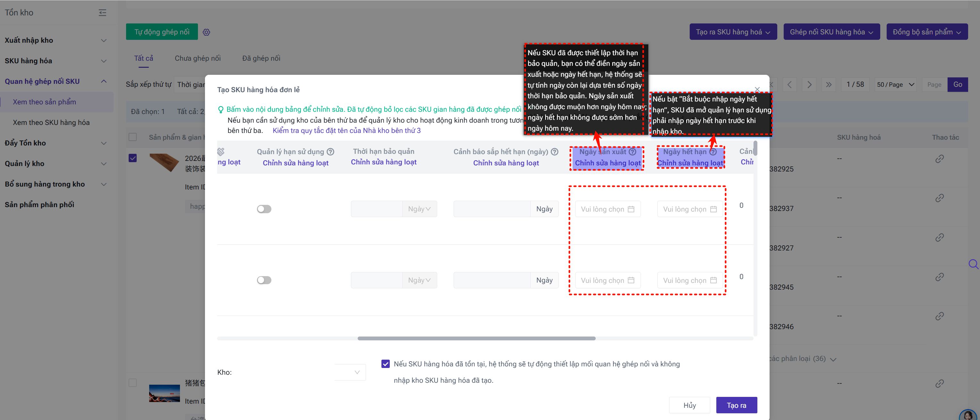Click the Tạo ra button in the dialog

tap(736, 405)
